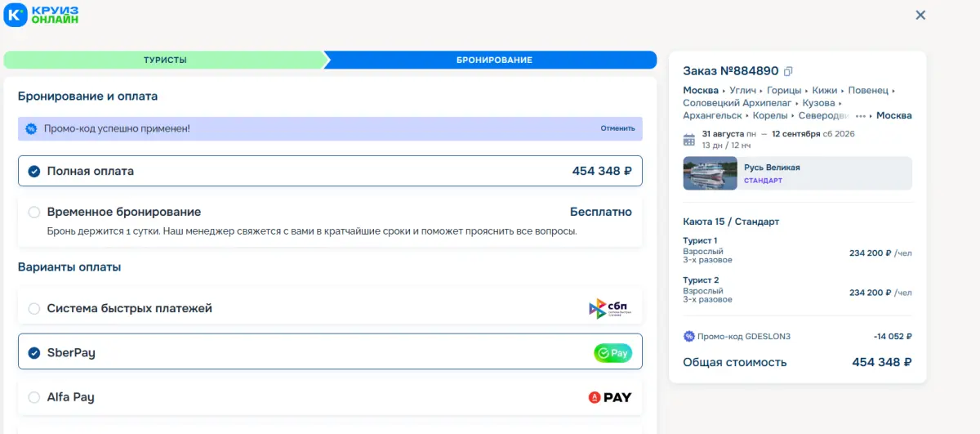
Task: Click the Круиз Онлайн logo
Action: [x=41, y=15]
